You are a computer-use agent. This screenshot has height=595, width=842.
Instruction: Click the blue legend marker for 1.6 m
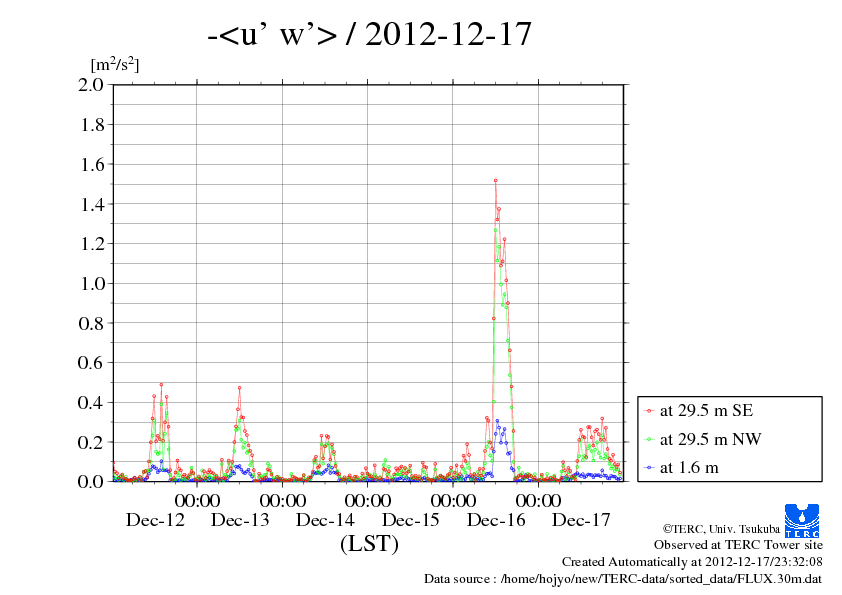pos(649,468)
